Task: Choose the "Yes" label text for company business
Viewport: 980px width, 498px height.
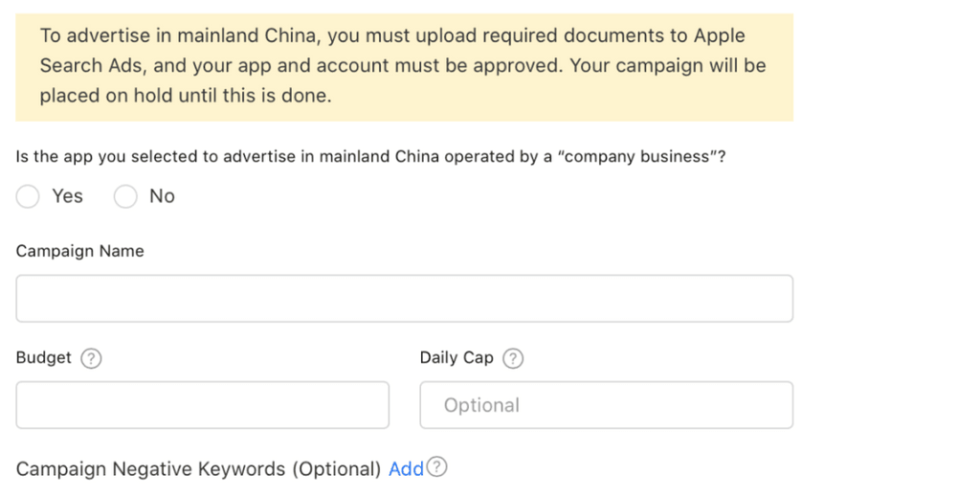Action: [68, 195]
